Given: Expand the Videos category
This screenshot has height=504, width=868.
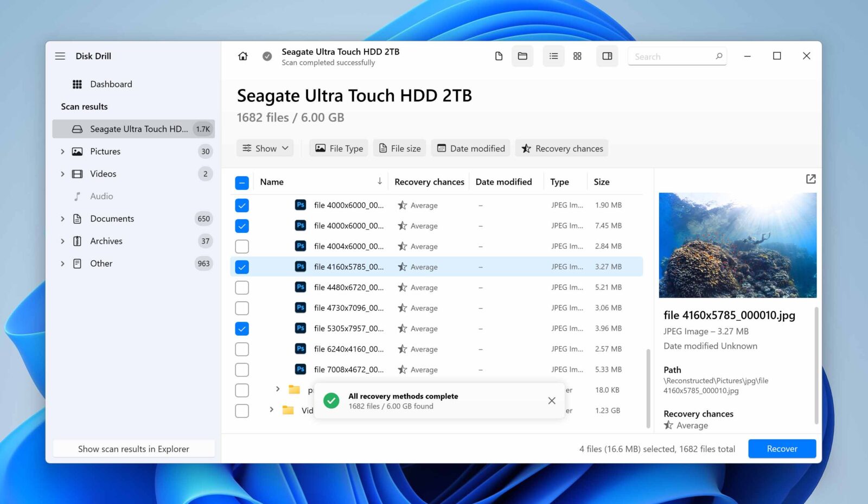Looking at the screenshot, I should pyautogui.click(x=62, y=174).
